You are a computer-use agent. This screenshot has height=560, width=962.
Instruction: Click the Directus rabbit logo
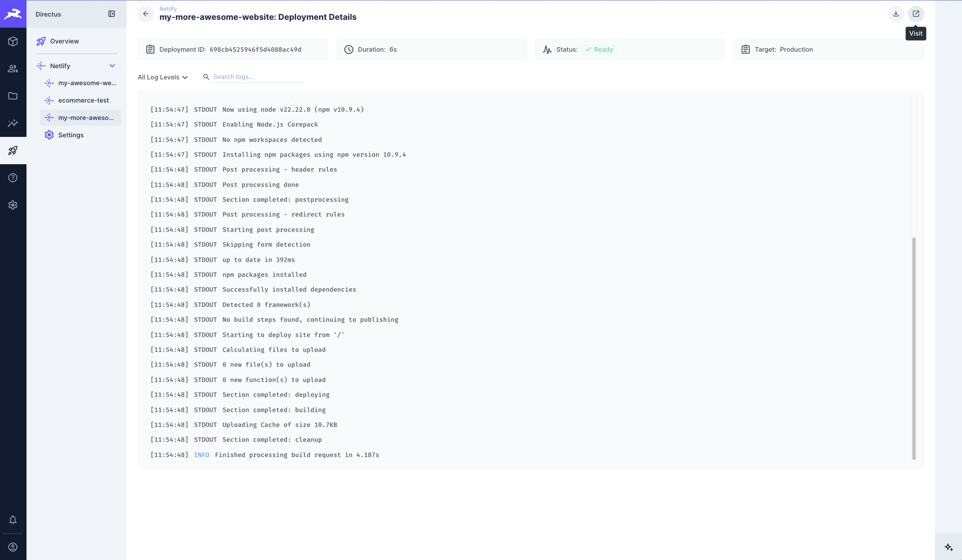[x=13, y=14]
